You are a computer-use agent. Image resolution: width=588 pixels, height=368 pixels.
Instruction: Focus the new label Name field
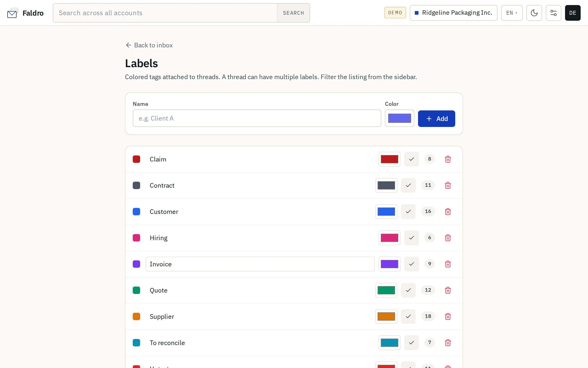[x=257, y=118]
